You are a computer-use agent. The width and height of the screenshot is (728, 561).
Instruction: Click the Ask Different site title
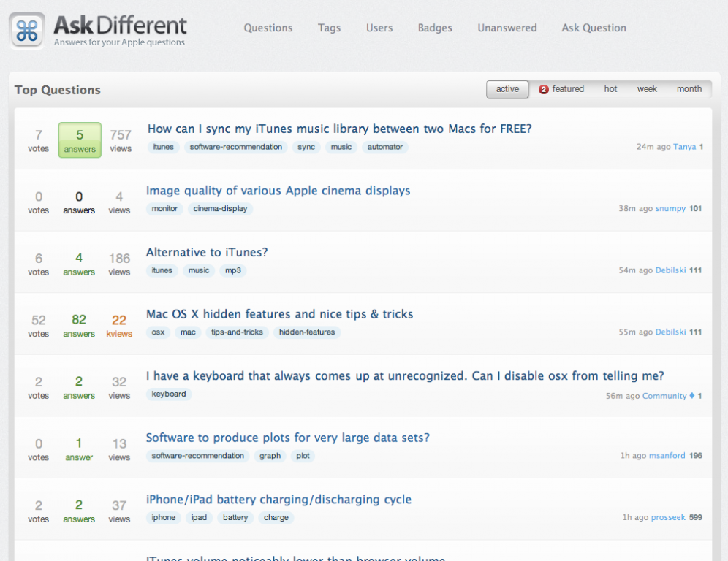click(x=121, y=25)
